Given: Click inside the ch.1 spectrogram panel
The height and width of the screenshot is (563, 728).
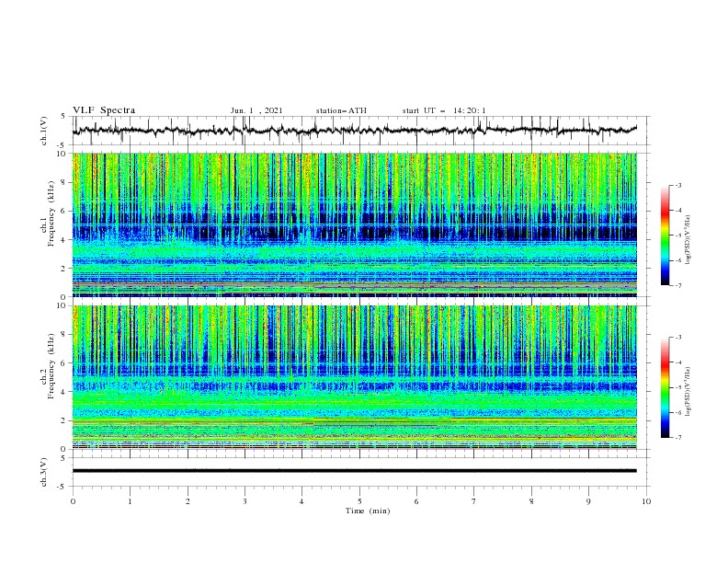Looking at the screenshot, I should [354, 224].
